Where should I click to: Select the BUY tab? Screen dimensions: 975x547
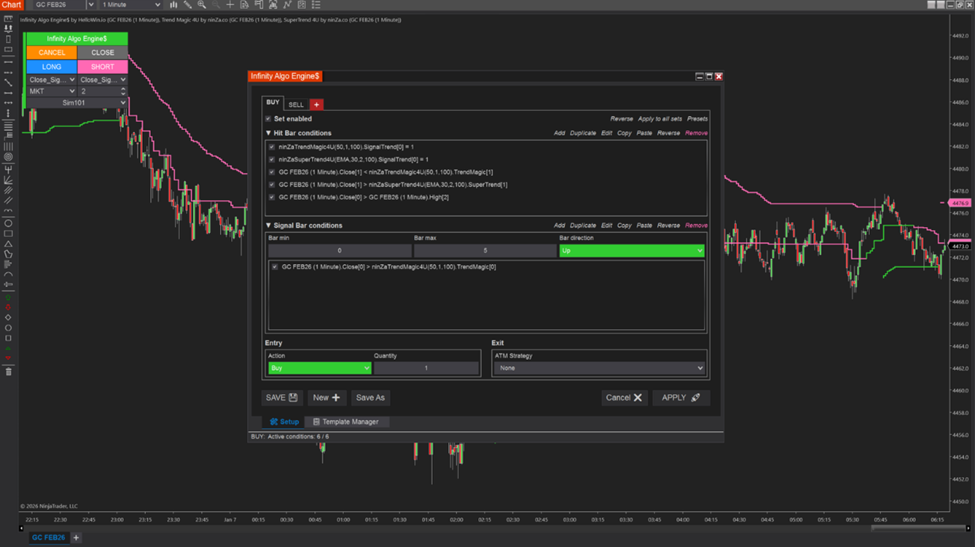pos(273,103)
